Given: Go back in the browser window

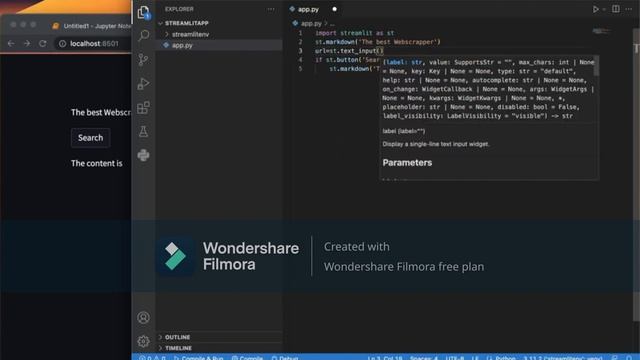Looking at the screenshot, I should (x=11, y=43).
